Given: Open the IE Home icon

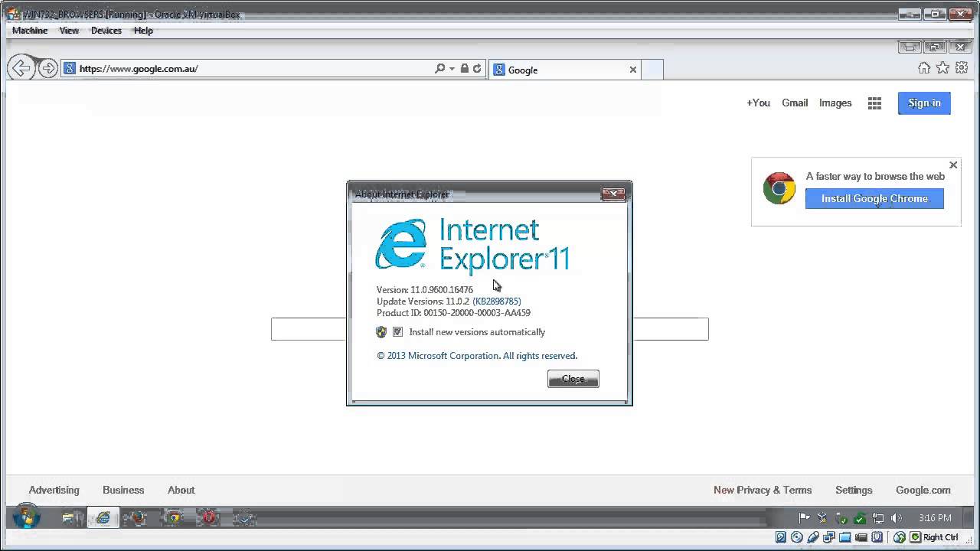Looking at the screenshot, I should point(924,68).
